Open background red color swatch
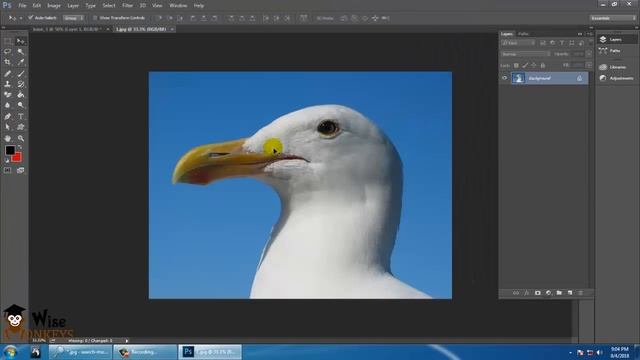This screenshot has height=360, width=640. pos(17,158)
